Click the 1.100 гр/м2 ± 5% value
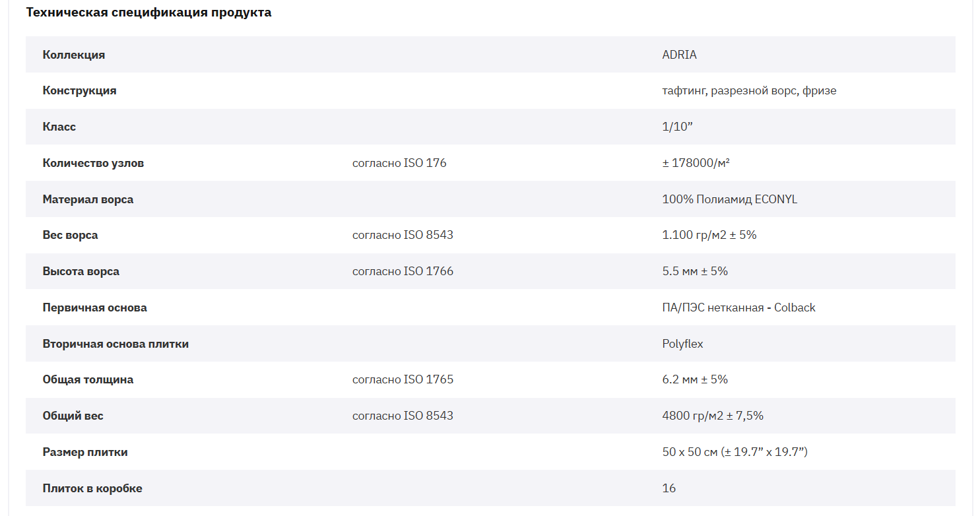Image resolution: width=980 pixels, height=516 pixels. point(709,235)
